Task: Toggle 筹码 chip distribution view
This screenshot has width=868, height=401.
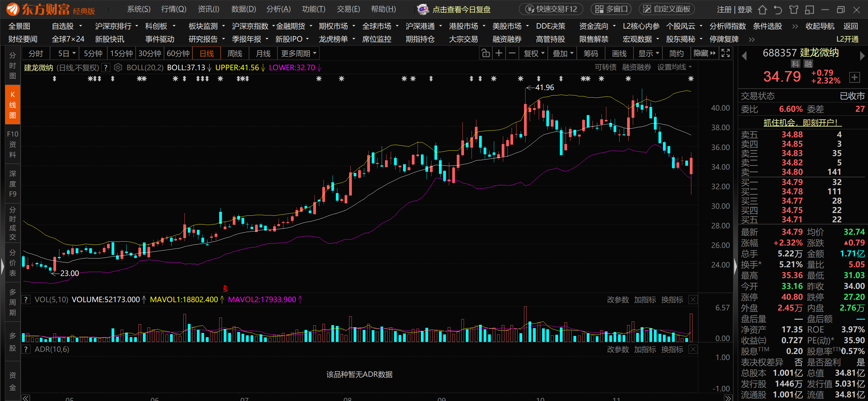Action: pos(590,54)
